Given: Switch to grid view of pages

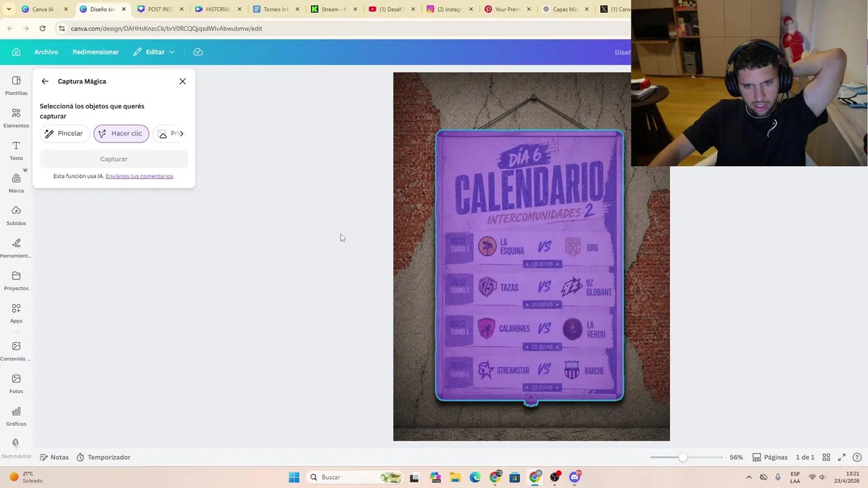Looking at the screenshot, I should (x=826, y=457).
